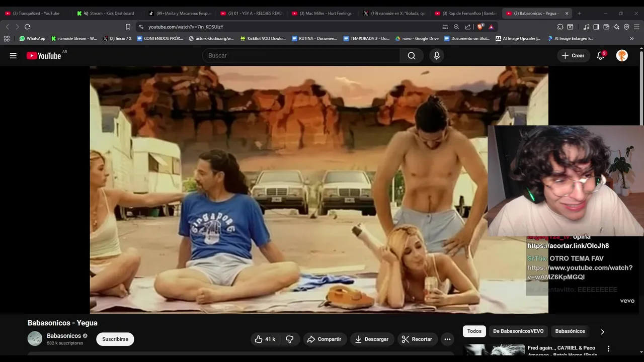The image size is (644, 362).
Task: Open the Leo AI sparkle icon
Action: pyautogui.click(x=616, y=27)
